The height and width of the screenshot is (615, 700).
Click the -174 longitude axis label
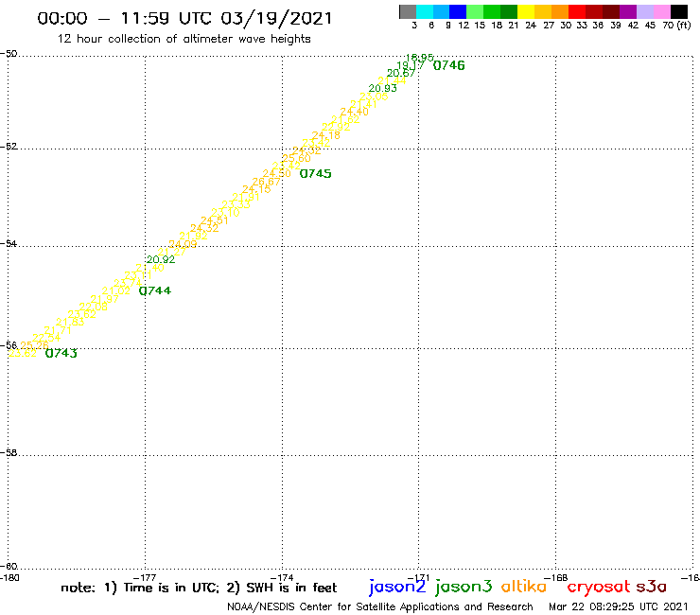[282, 578]
